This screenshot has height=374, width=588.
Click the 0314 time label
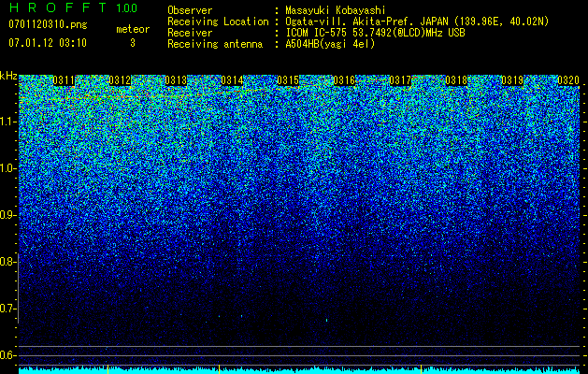(x=232, y=80)
